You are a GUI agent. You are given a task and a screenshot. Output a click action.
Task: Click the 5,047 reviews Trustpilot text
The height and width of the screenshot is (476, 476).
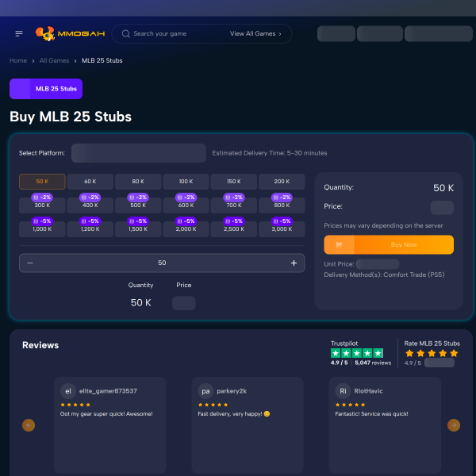point(373,363)
